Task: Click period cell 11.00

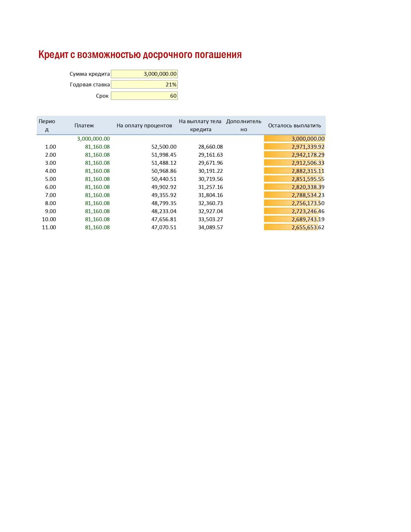Action: coord(49,227)
